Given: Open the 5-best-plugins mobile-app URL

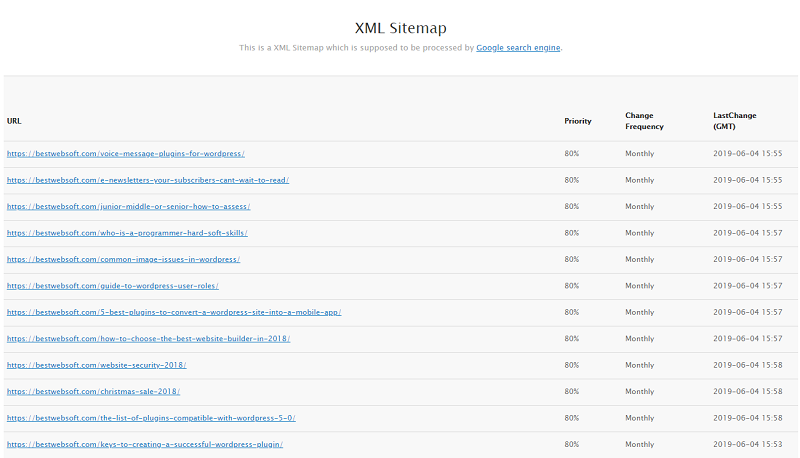Looking at the screenshot, I should point(174,312).
